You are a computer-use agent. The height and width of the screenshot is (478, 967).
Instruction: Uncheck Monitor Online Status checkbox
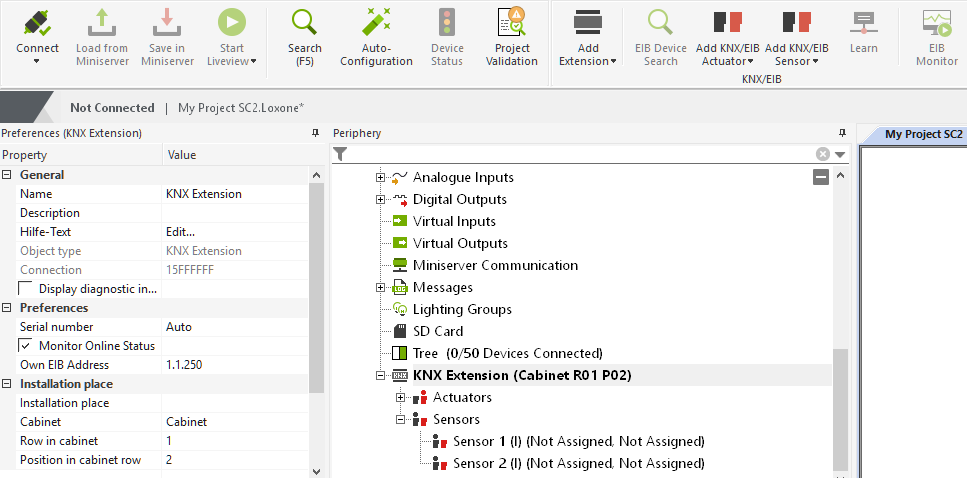pos(26,345)
